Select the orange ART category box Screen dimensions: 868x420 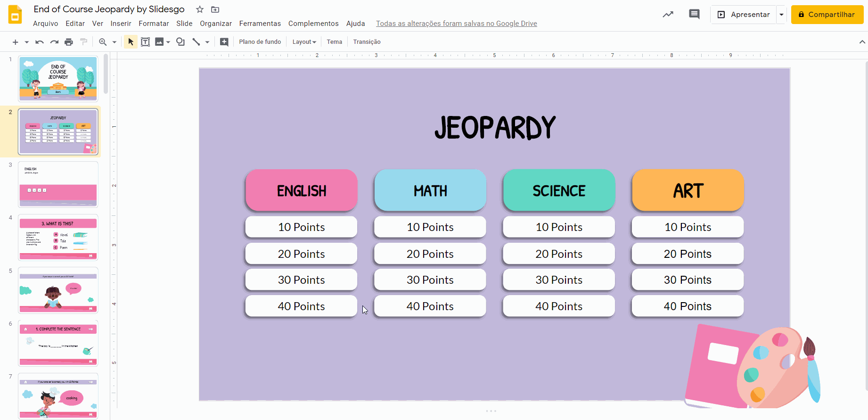(688, 190)
